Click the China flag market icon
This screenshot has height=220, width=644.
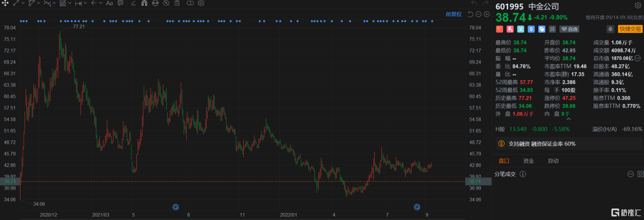[499, 29]
